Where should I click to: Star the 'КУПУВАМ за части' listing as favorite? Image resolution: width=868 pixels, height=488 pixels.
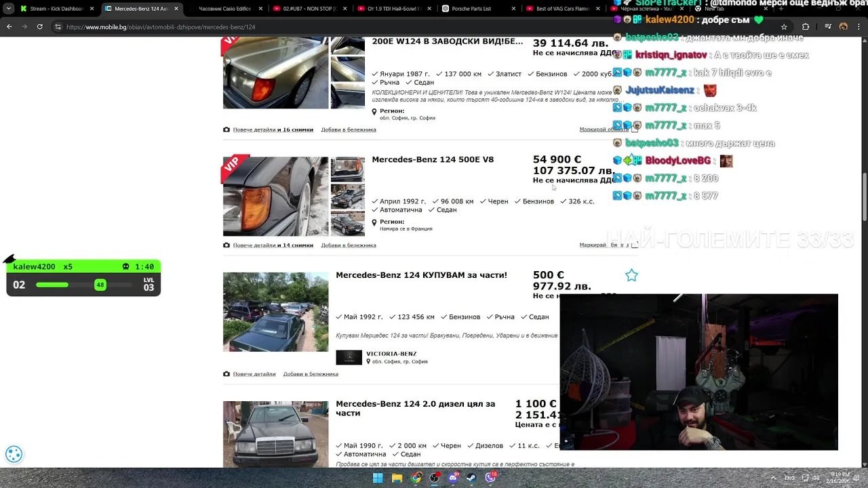(x=631, y=275)
